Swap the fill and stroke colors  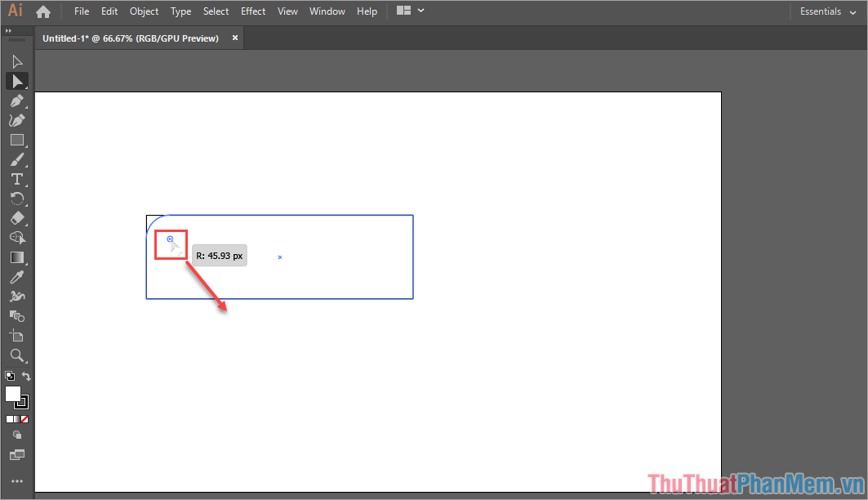(26, 376)
